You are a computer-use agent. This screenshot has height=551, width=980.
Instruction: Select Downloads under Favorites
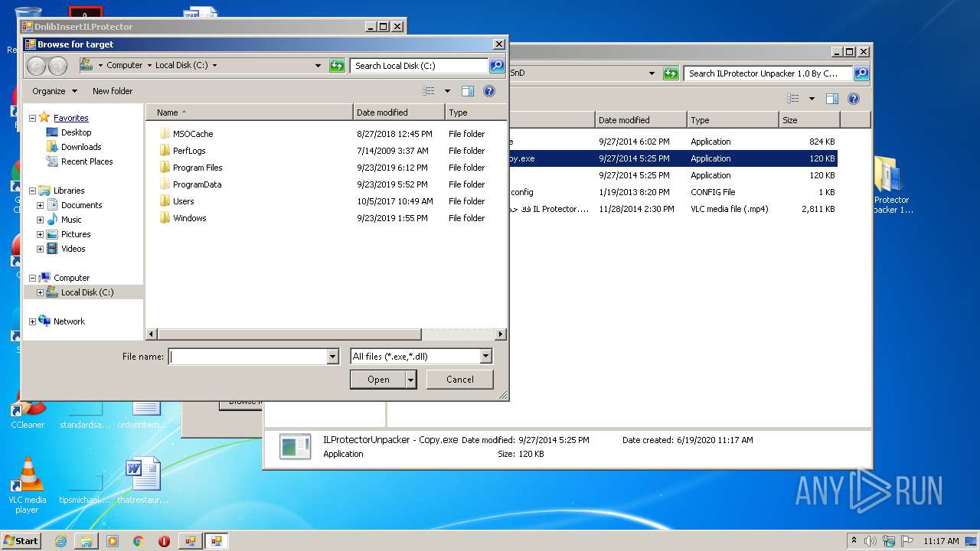81,147
